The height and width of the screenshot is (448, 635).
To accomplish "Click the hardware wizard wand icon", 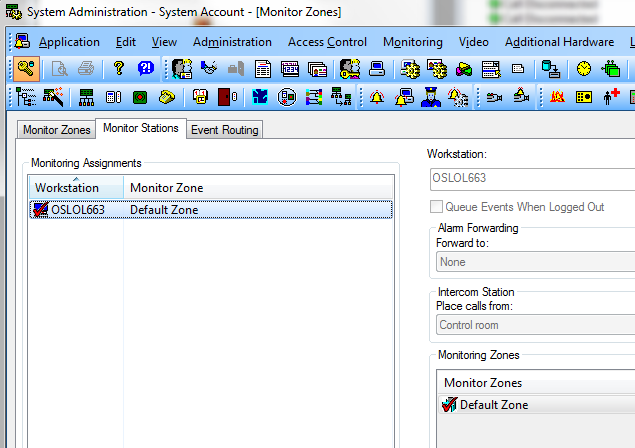I will pos(53,97).
